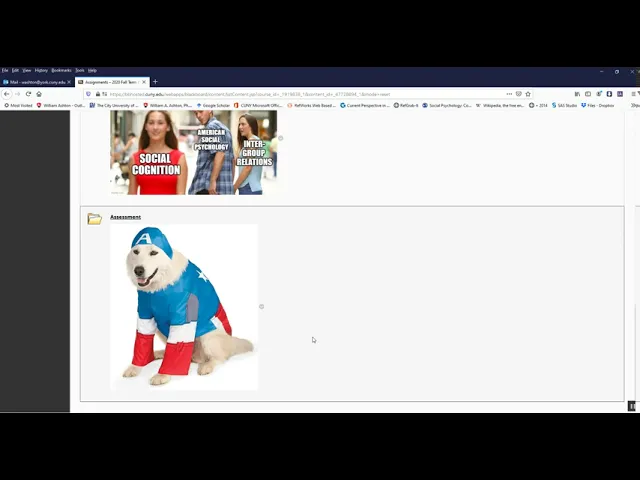
Task: Go back to the previous page
Action: 7,94
